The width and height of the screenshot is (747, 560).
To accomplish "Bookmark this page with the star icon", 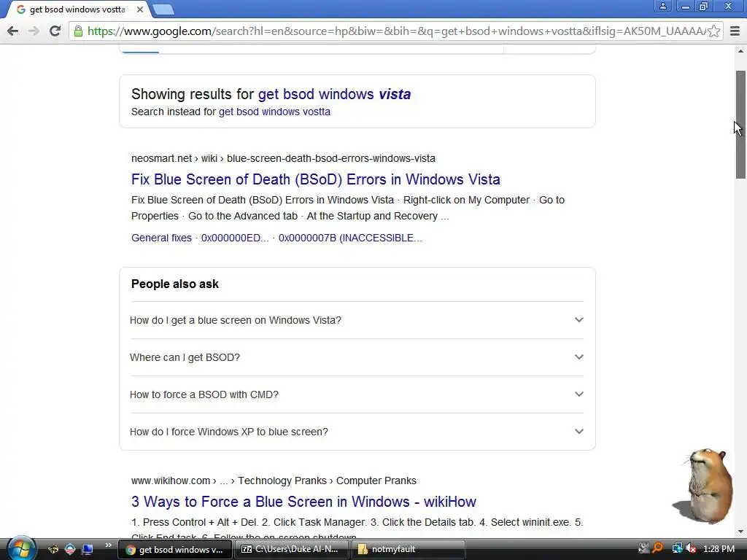I will point(713,31).
